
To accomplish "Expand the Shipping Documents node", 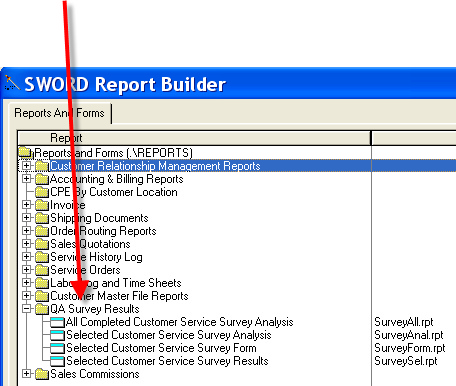I will [x=26, y=217].
